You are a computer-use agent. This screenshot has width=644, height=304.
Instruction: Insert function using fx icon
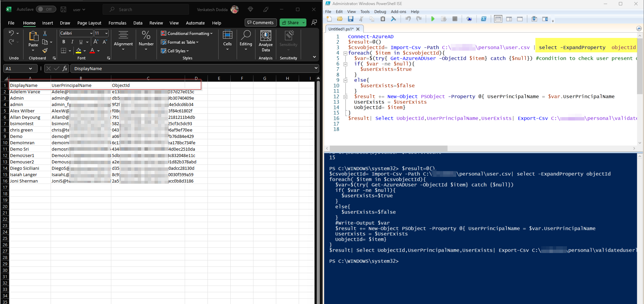(65, 68)
